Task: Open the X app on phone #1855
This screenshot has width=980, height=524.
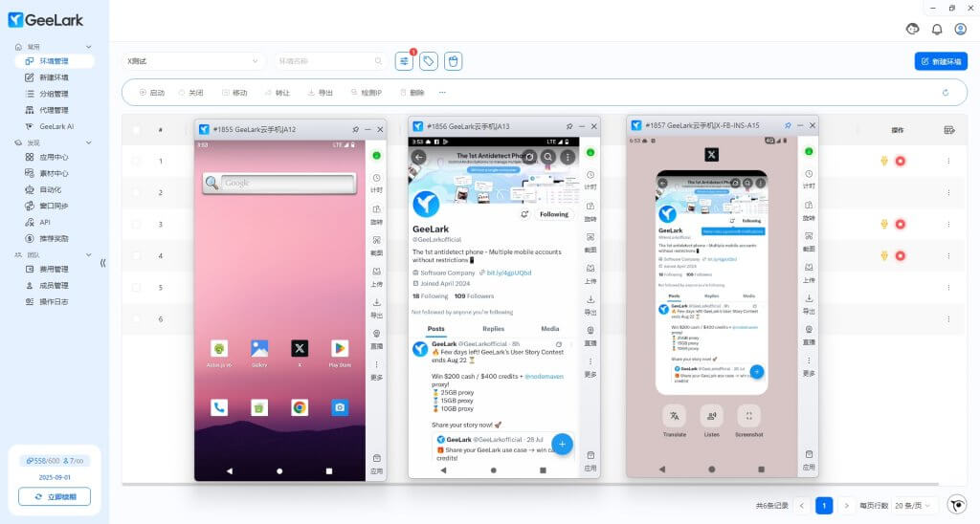Action: pos(300,349)
